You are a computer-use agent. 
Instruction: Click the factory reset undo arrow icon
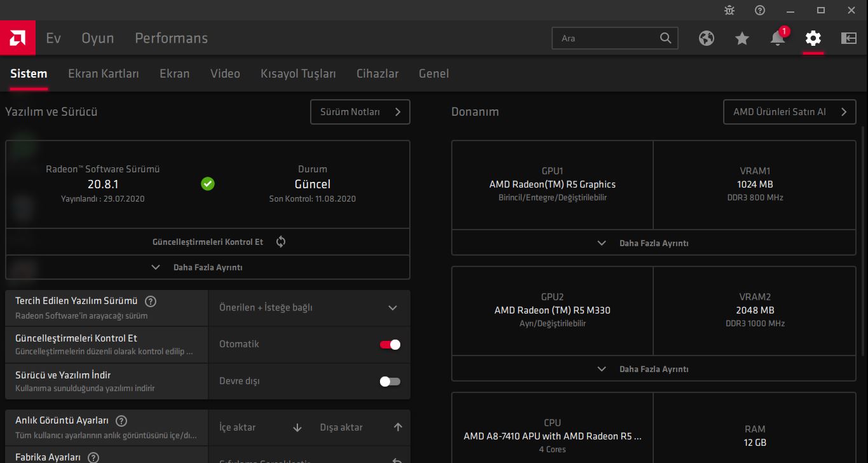pyautogui.click(x=398, y=460)
